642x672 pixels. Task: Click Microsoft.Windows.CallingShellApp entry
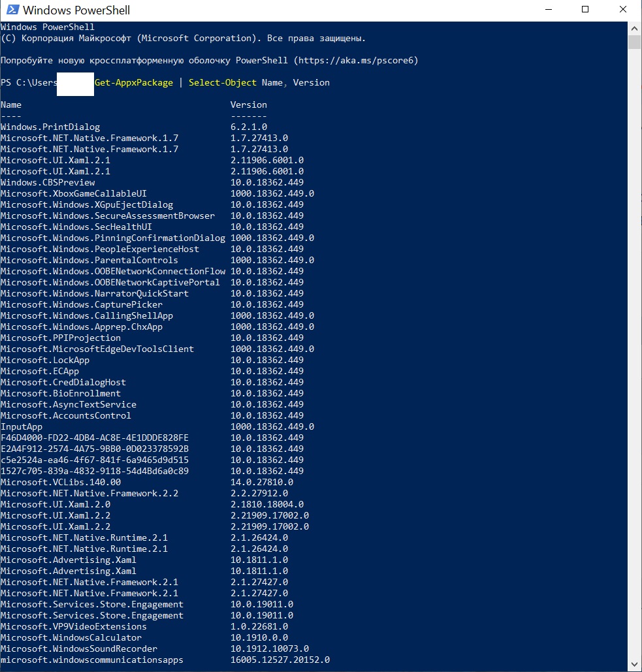point(87,316)
